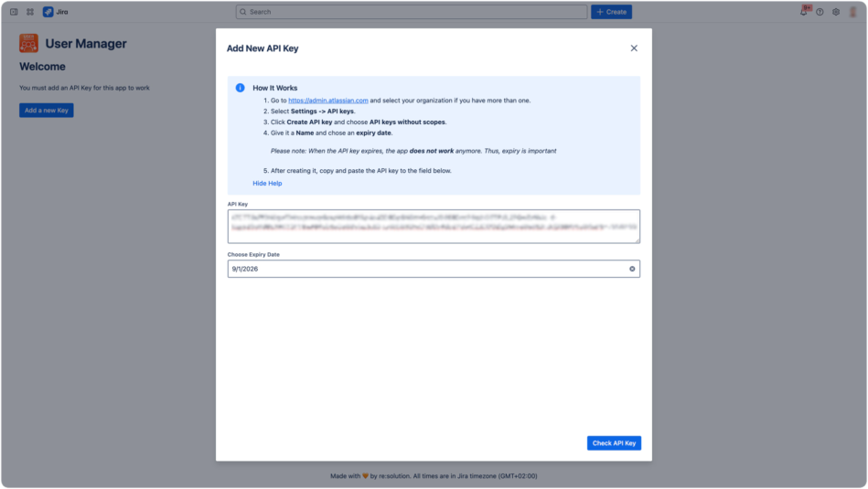
Task: Click Hide Help link
Action: (267, 183)
